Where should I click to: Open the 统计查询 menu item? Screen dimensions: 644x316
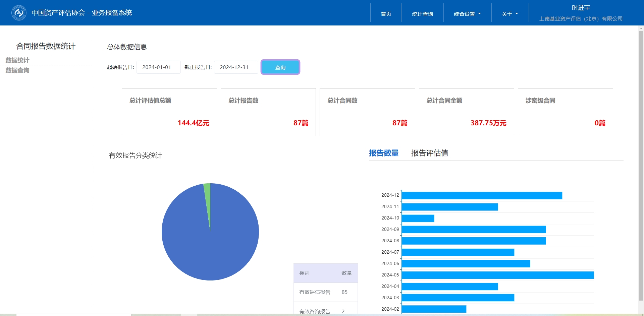(x=422, y=14)
